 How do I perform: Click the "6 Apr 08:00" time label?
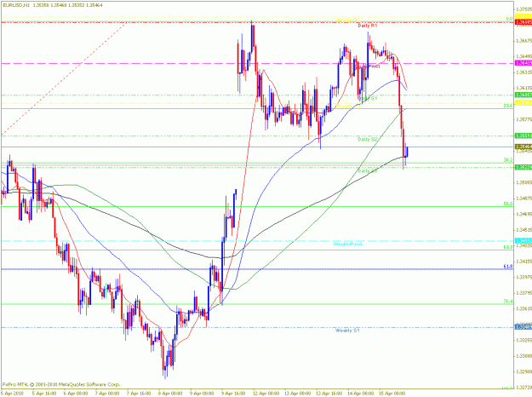(76, 394)
